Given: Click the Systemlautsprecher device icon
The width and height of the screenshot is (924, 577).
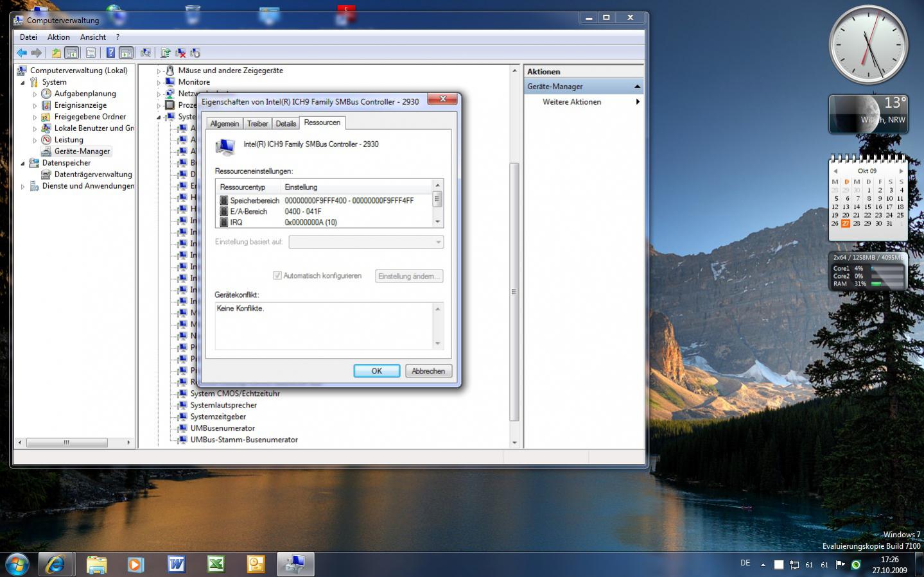Looking at the screenshot, I should tap(183, 405).
